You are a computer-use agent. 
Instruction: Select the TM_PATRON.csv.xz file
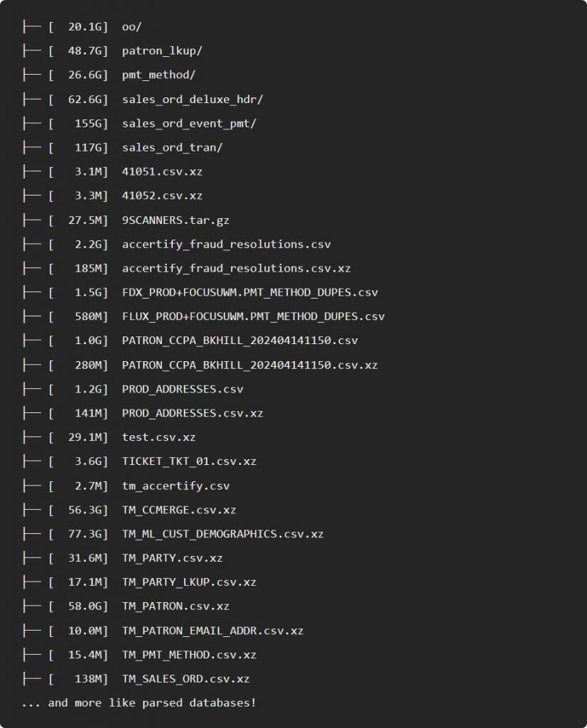(176, 606)
